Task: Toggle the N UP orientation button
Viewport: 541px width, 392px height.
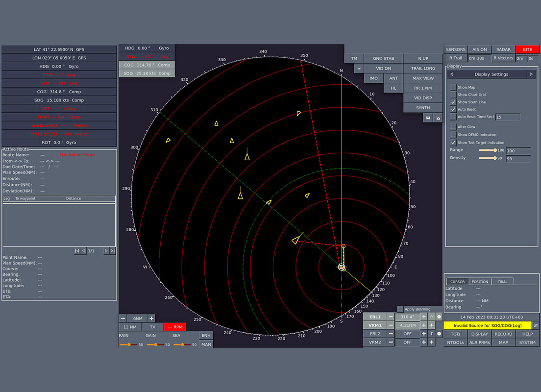Action: [x=423, y=58]
